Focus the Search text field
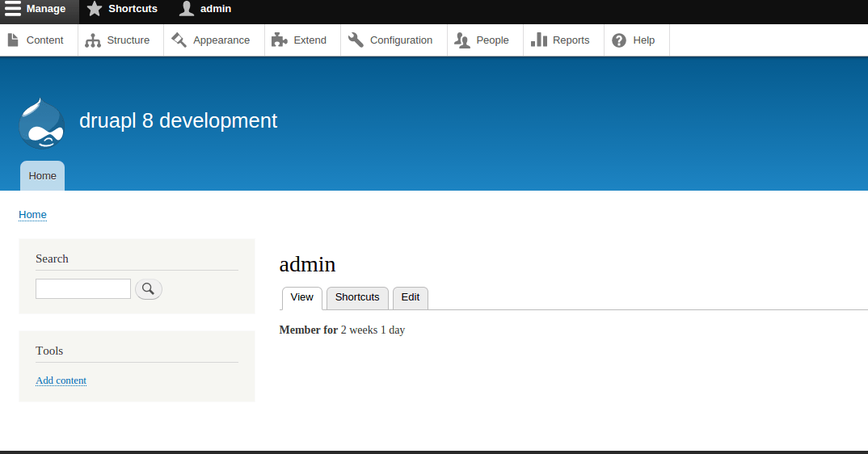The height and width of the screenshot is (454, 868). [83, 289]
